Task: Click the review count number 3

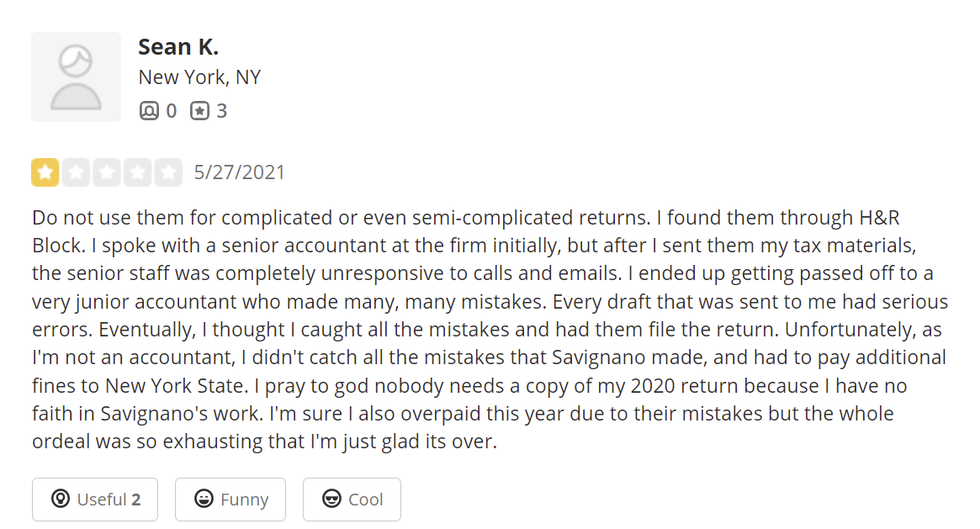Action: click(221, 111)
